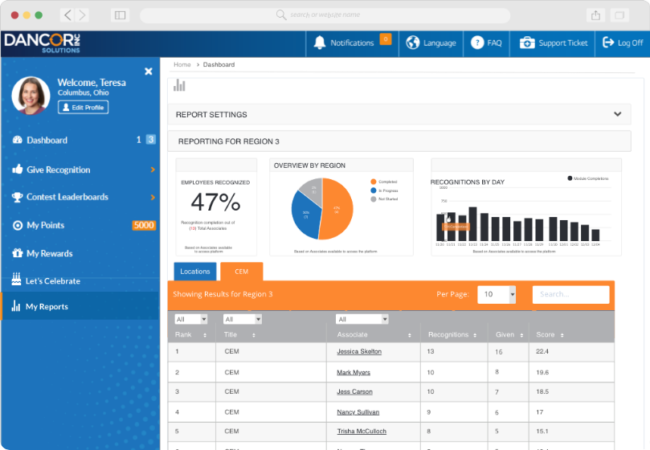
Task: Click the Notifications bell icon
Action: pyautogui.click(x=320, y=43)
